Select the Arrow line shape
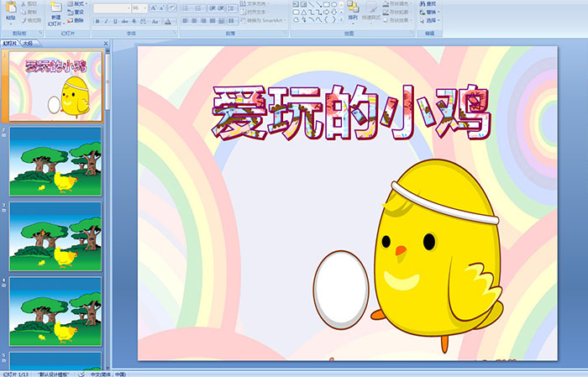The width and height of the screenshot is (588, 377). [x=318, y=4]
